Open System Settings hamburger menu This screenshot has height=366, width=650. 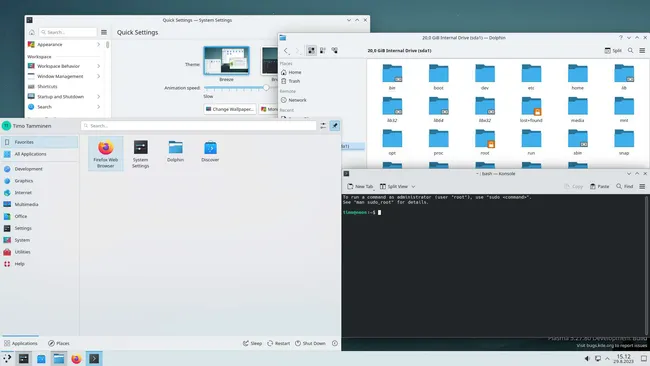coord(104,32)
